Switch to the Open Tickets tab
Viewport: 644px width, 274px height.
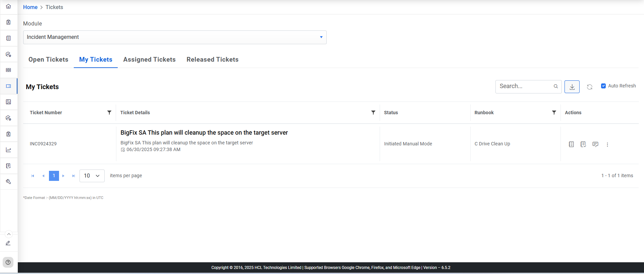[x=48, y=60]
